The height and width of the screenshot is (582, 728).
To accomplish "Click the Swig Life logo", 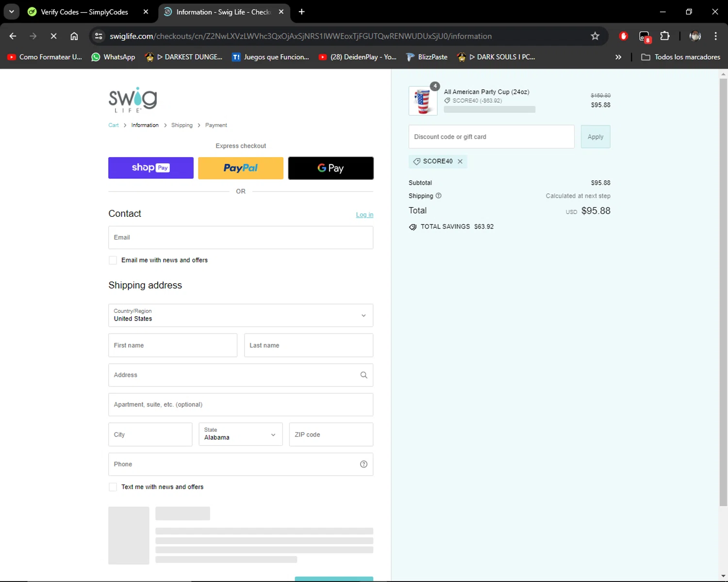I will tap(132, 99).
